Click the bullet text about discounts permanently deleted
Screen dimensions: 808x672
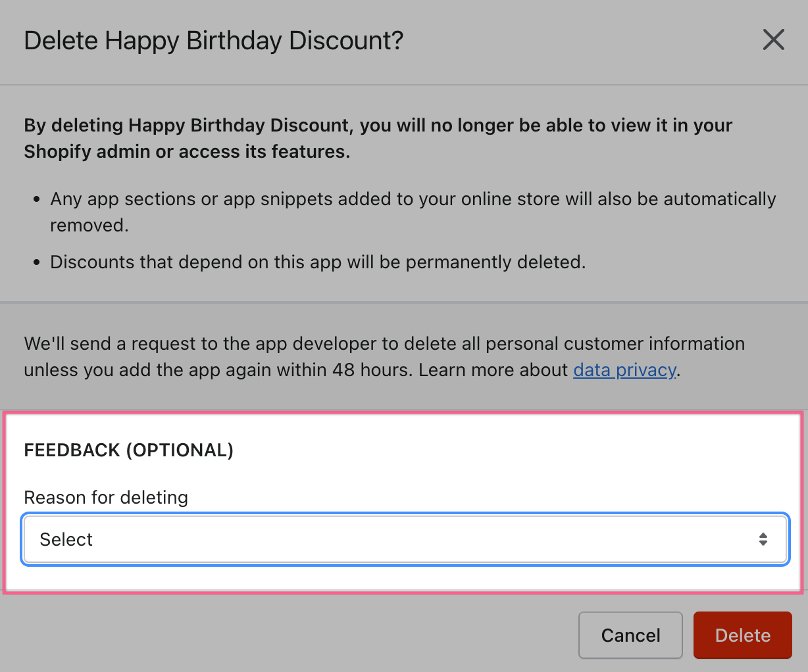tap(318, 262)
